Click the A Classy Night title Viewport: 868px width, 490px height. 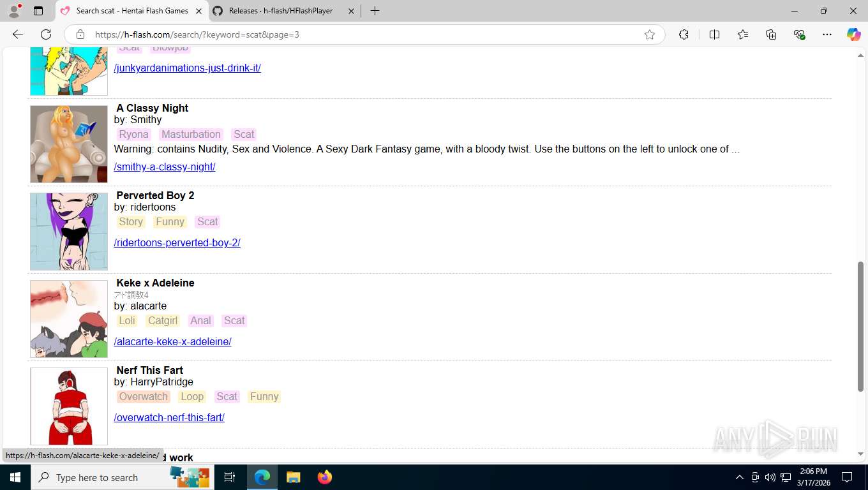coord(153,108)
